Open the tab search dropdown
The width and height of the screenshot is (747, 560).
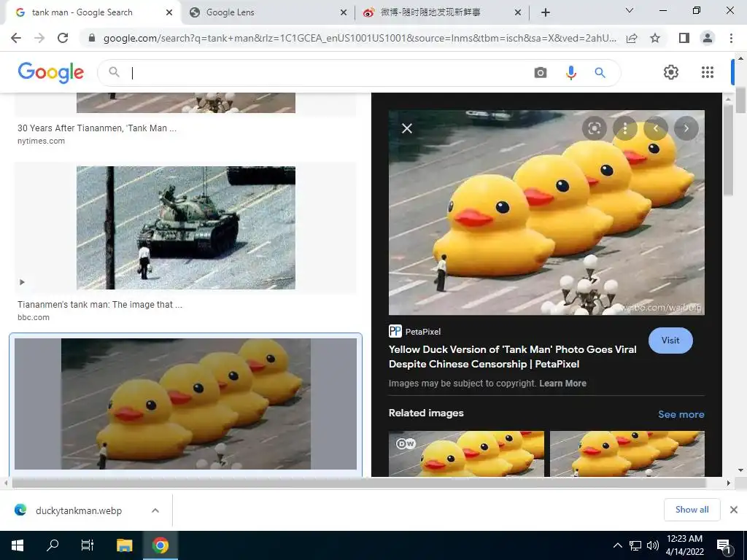click(630, 10)
